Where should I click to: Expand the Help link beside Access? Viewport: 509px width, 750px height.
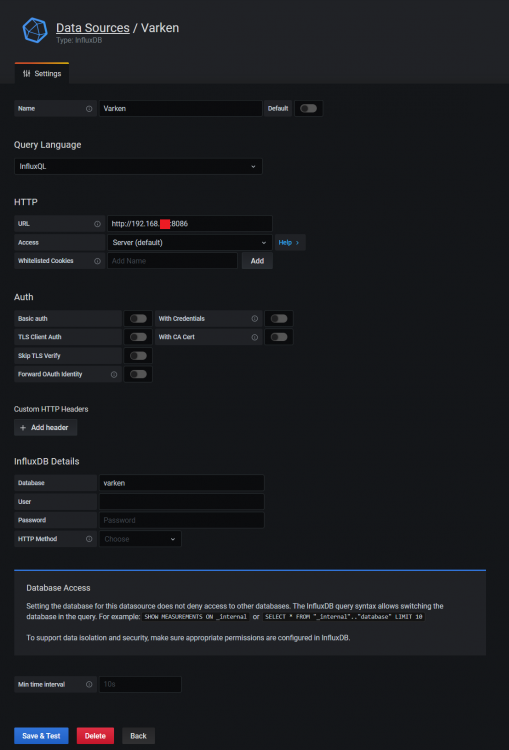click(290, 243)
